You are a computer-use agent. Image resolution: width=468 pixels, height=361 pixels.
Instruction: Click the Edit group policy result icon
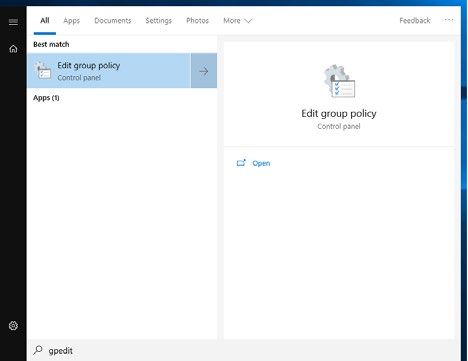pos(43,71)
